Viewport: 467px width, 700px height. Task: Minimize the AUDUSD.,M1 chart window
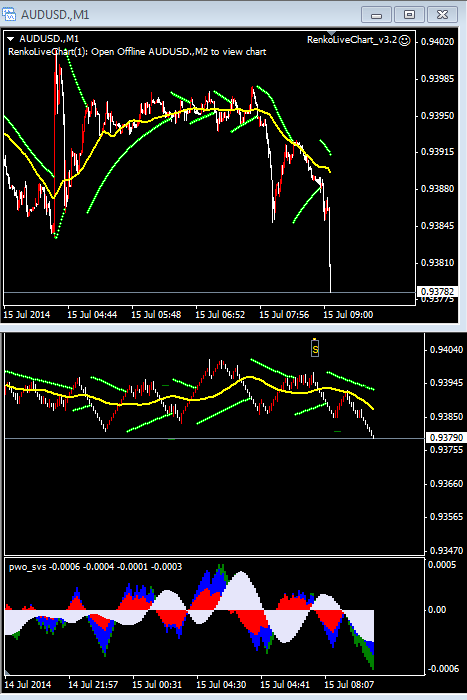click(x=376, y=15)
